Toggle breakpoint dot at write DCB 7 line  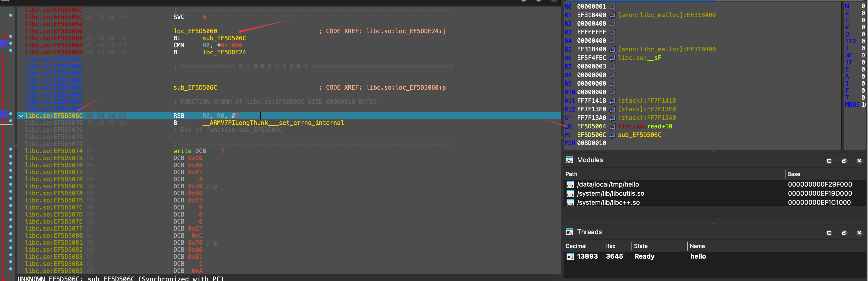11,149
